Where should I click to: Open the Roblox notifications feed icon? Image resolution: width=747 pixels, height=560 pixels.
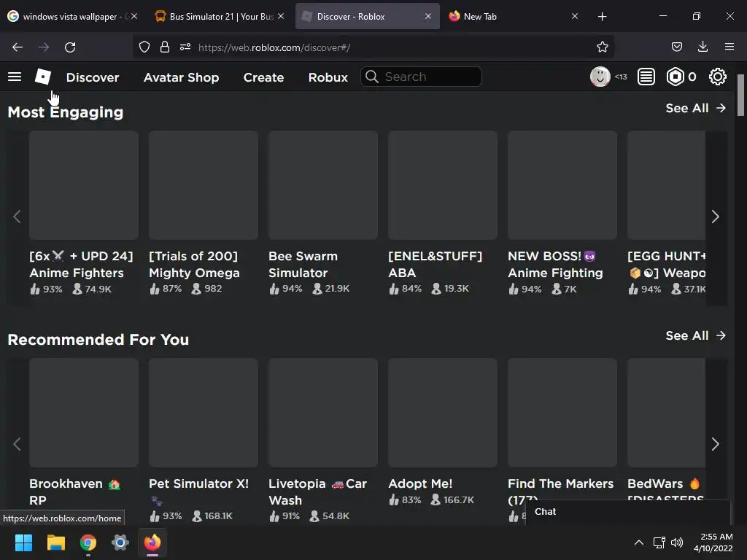[x=646, y=77]
